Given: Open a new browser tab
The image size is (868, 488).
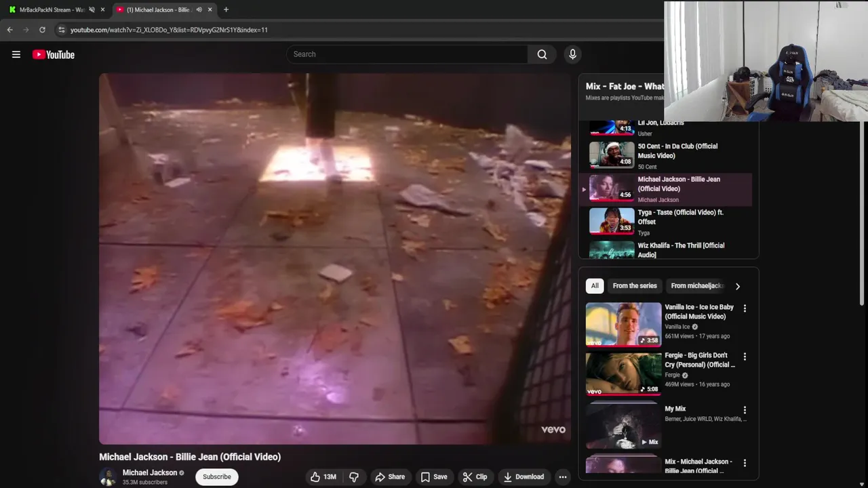Looking at the screenshot, I should (x=226, y=9).
